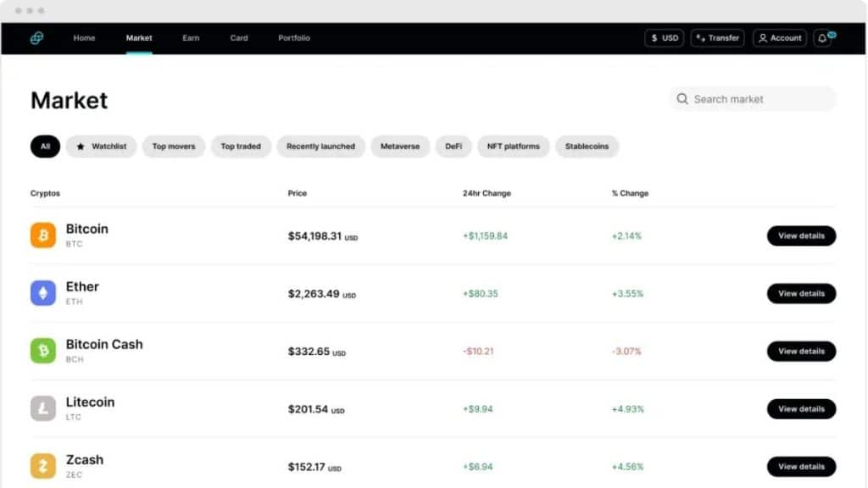Click the Market page heading
The width and height of the screenshot is (868, 488).
click(70, 101)
